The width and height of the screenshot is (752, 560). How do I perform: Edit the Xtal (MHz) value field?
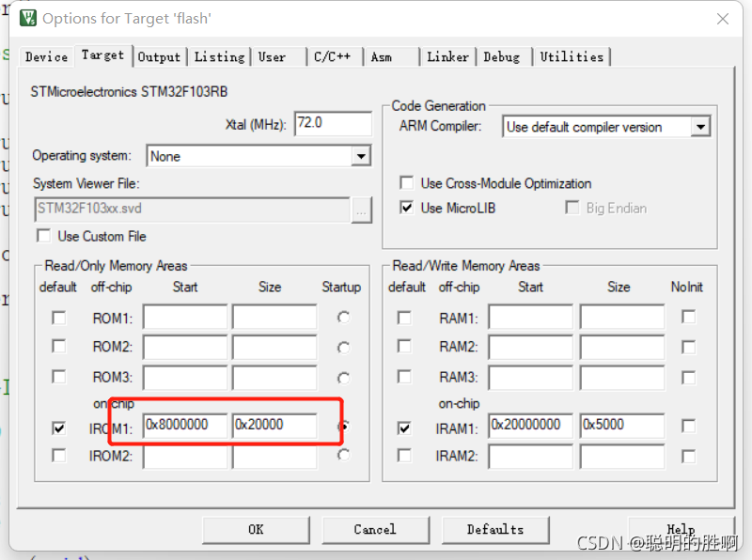(334, 124)
